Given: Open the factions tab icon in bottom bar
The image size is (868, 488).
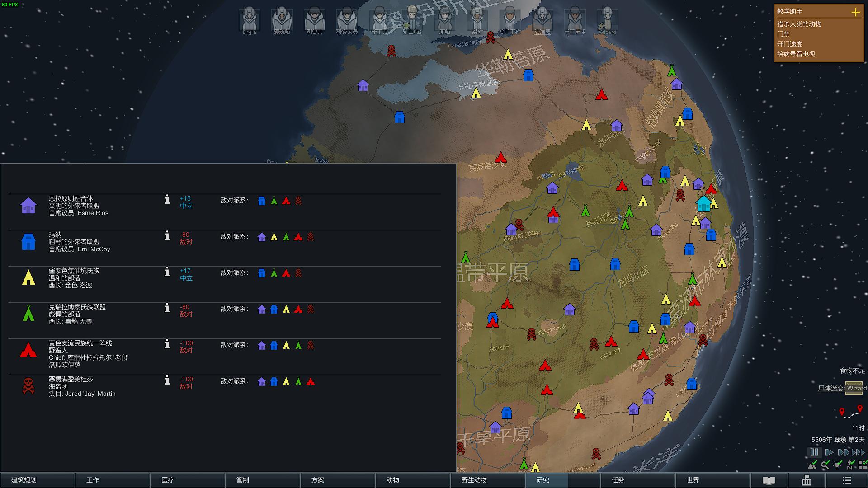Looking at the screenshot, I should pyautogui.click(x=806, y=480).
